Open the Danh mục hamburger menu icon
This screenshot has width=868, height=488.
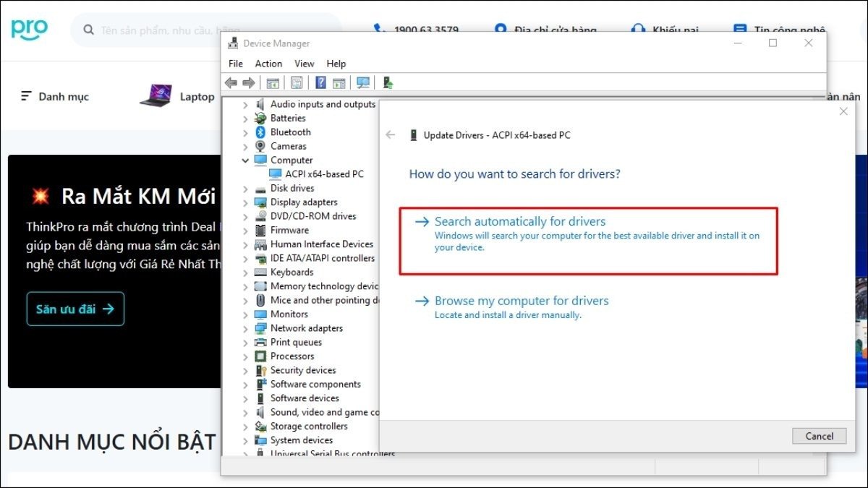click(26, 95)
